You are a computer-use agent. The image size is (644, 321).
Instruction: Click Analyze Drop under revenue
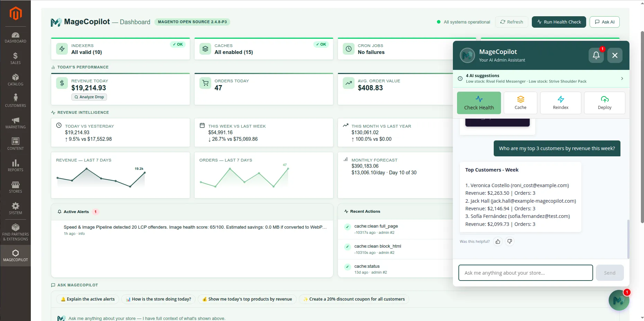tap(89, 97)
